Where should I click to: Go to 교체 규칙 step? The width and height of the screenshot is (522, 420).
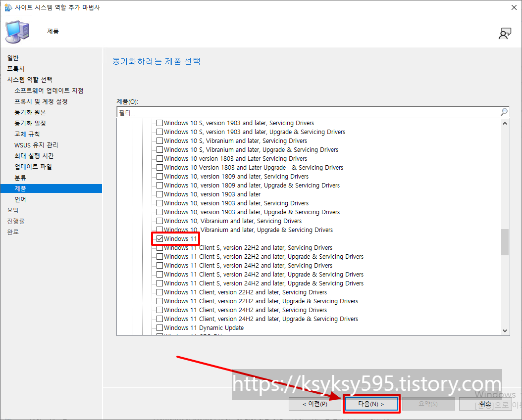[x=27, y=135]
